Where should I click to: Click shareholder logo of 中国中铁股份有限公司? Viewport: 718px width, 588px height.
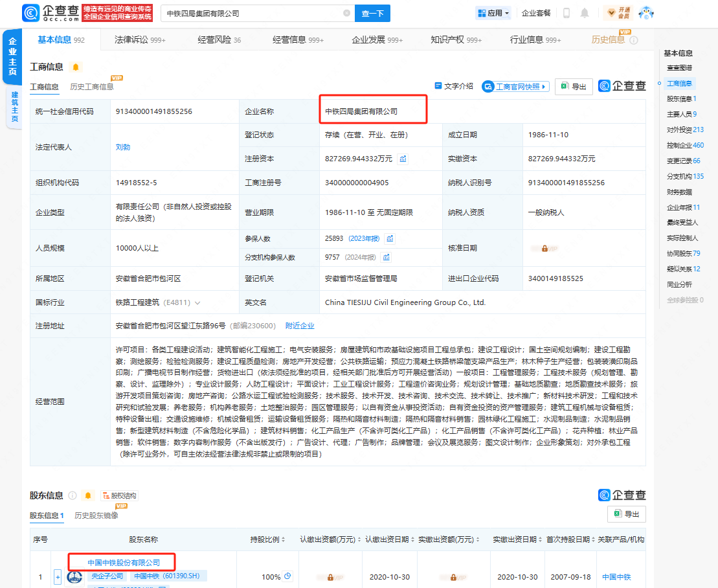(x=74, y=578)
